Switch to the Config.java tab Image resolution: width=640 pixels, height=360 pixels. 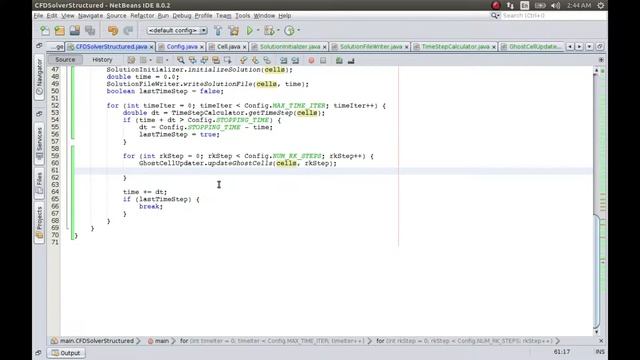tap(182, 47)
